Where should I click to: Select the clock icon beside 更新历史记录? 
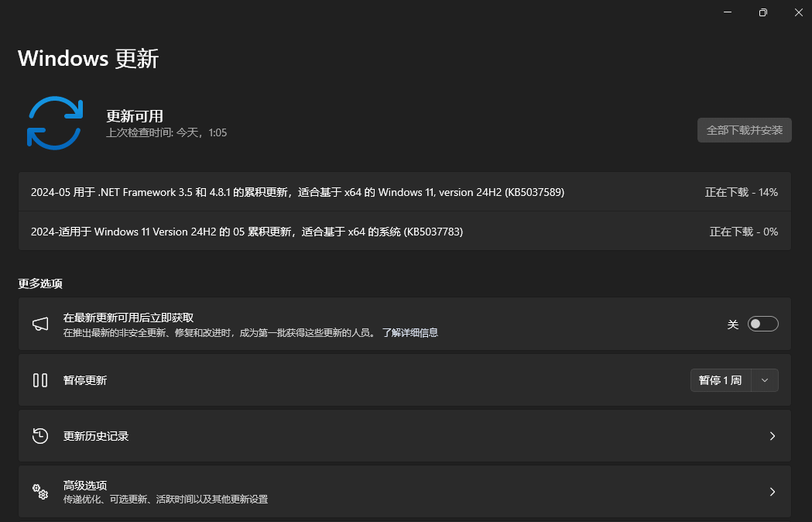40,436
